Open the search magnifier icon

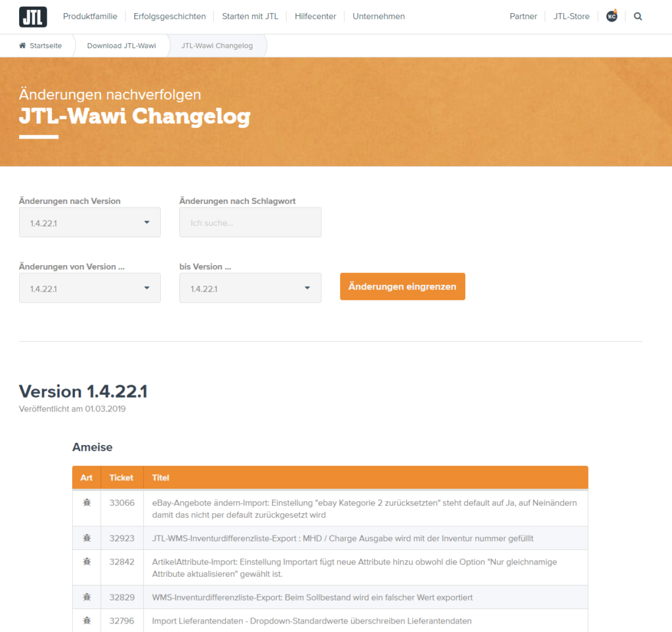tap(638, 16)
